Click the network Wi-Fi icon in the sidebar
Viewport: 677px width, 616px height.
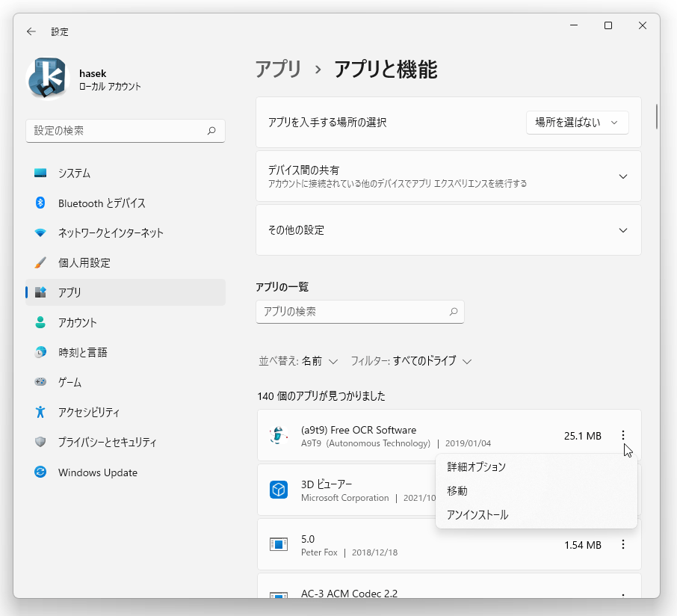(x=40, y=232)
